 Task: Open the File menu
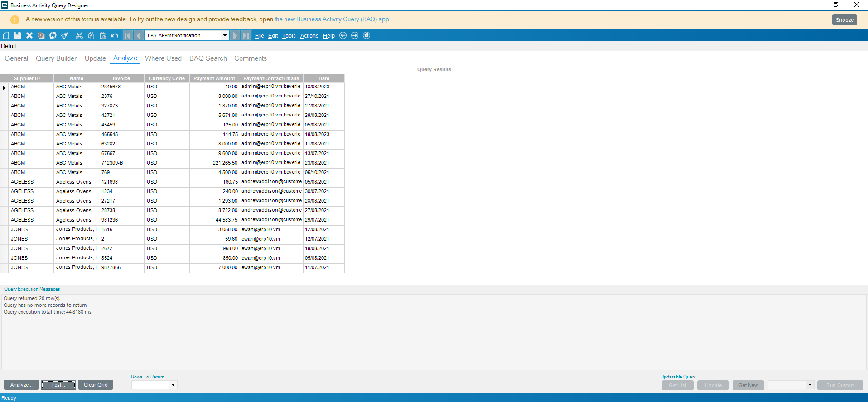pyautogui.click(x=260, y=36)
